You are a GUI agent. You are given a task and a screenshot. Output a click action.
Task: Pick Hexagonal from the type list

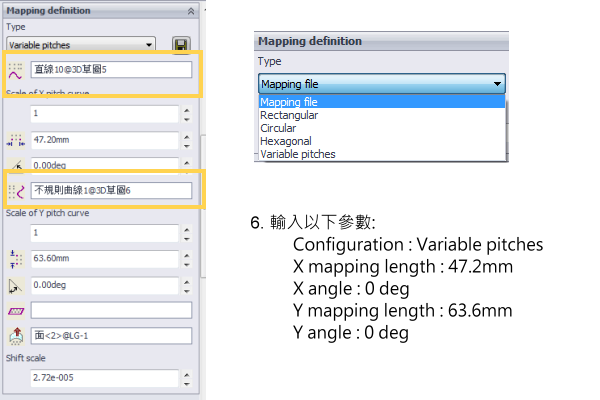[x=285, y=141]
